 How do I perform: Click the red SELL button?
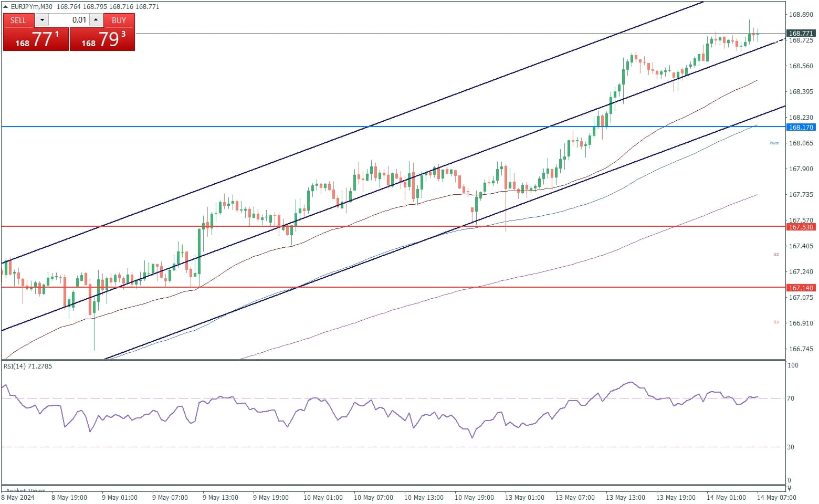18,20
